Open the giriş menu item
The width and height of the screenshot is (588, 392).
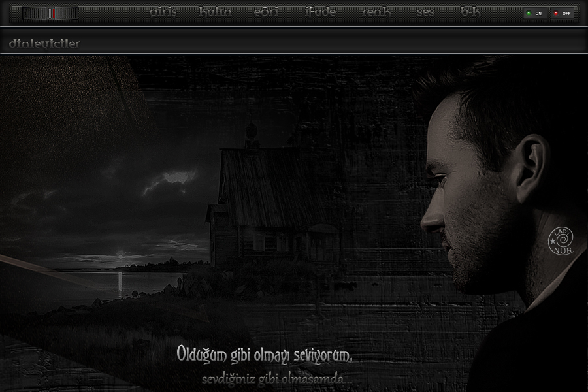coord(163,12)
